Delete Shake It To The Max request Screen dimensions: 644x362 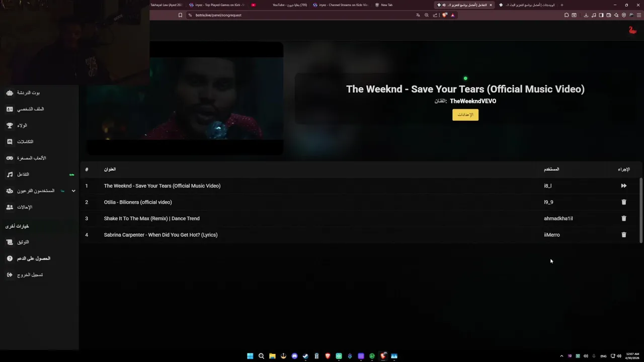[624, 218]
